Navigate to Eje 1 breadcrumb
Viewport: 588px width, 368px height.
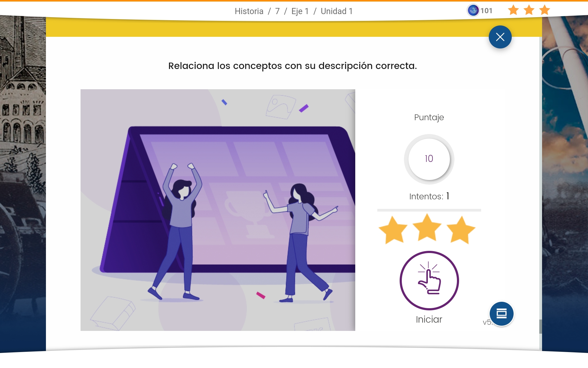coord(300,11)
